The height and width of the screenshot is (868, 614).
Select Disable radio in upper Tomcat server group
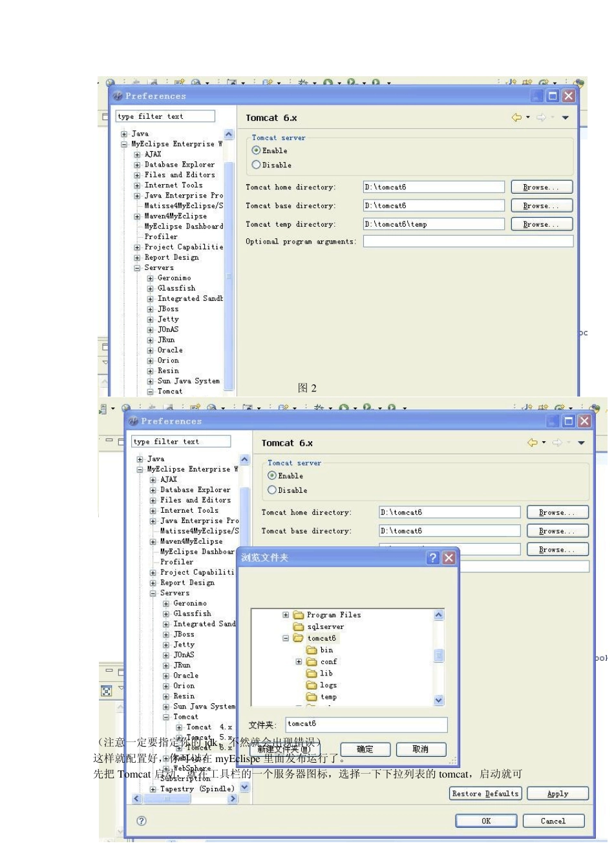click(x=257, y=165)
